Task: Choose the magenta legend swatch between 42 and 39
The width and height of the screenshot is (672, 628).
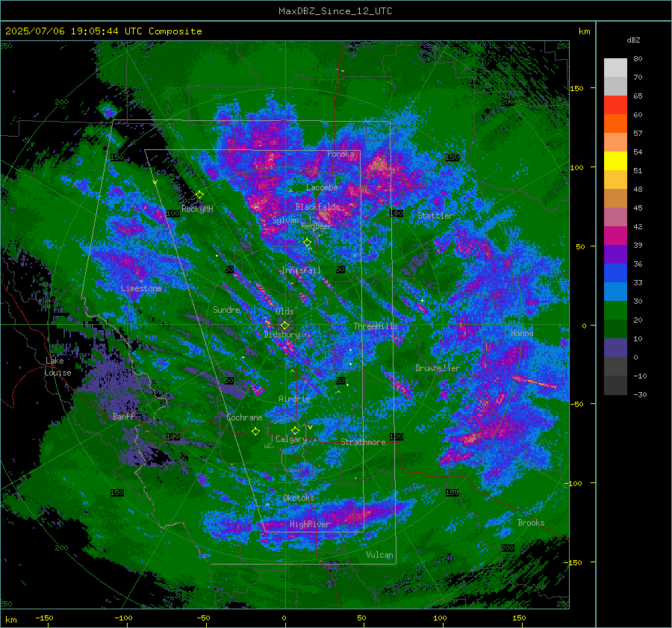Action: 615,236
